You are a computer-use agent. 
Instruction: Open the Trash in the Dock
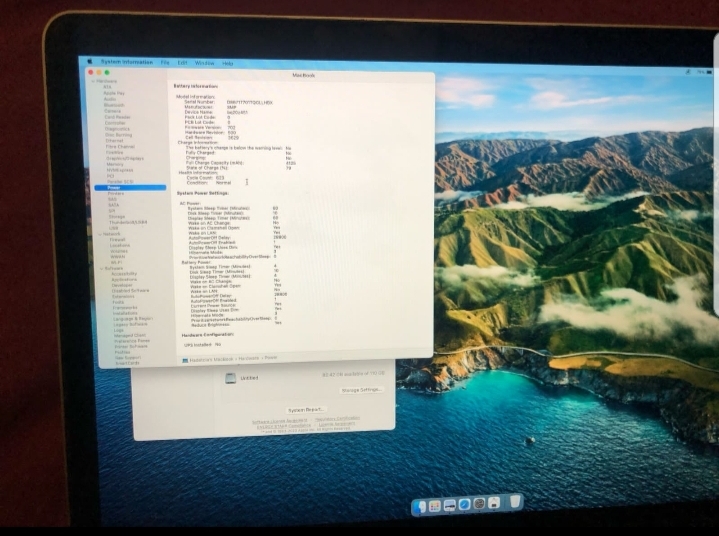click(x=516, y=502)
